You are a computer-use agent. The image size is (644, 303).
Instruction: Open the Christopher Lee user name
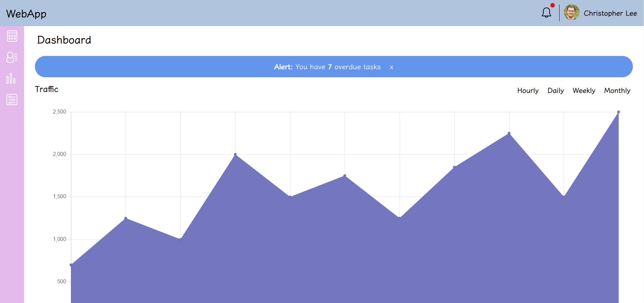(610, 13)
